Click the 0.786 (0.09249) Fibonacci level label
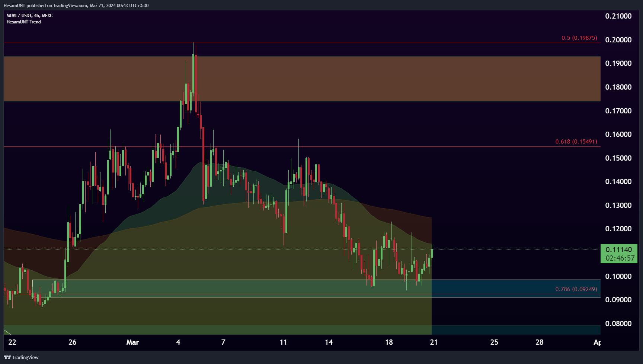The image size is (643, 364). (x=576, y=289)
